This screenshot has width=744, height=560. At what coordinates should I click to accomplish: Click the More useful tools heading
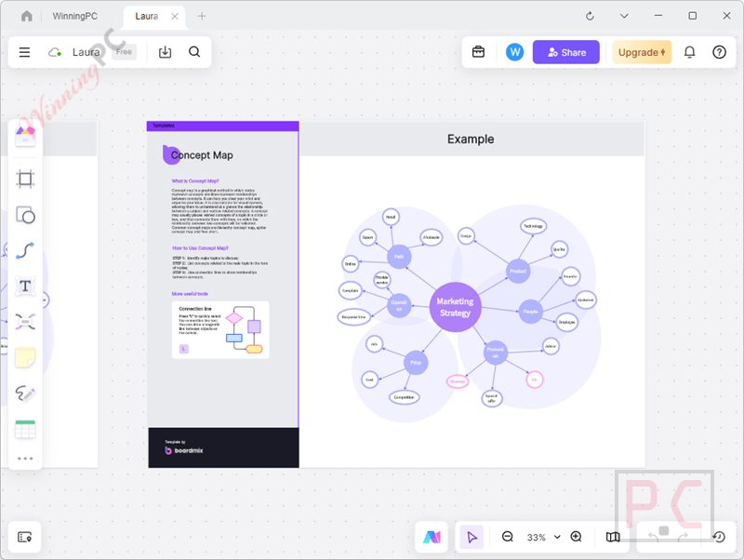[190, 294]
